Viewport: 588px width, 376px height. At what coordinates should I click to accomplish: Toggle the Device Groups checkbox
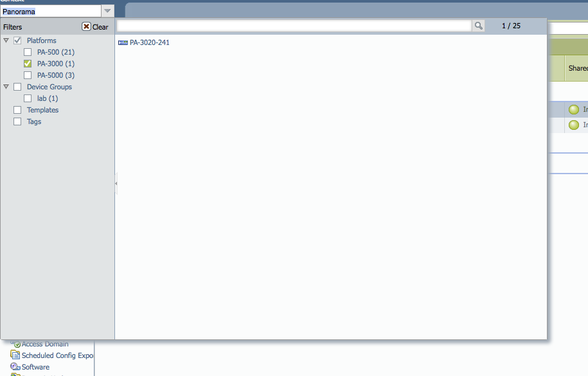pyautogui.click(x=17, y=87)
